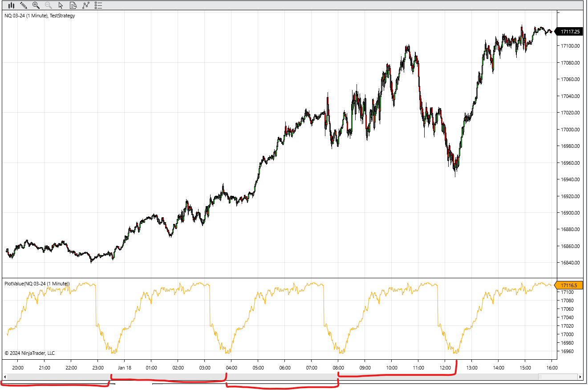
Task: Click the NQ 03-24 (1 Minute), TestStrategy label
Action: 40,16
